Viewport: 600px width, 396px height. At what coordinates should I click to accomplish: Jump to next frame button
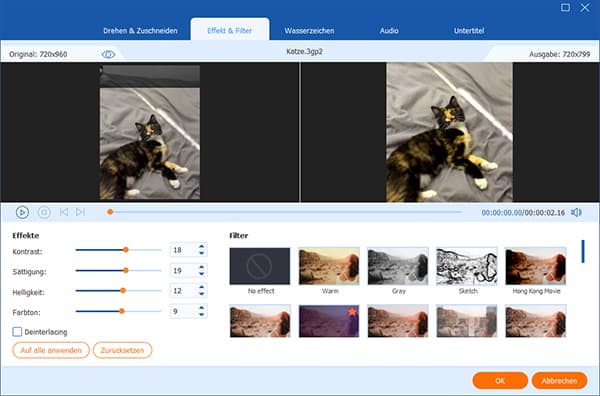(80, 212)
